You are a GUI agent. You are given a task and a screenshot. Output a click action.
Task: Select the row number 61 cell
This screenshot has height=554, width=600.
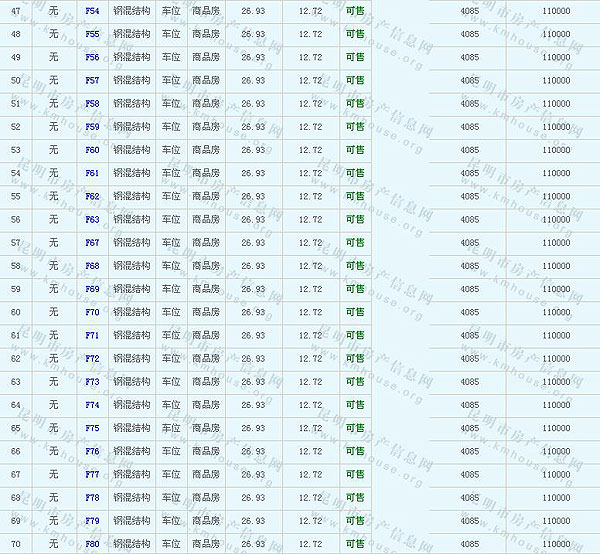tap(16, 335)
